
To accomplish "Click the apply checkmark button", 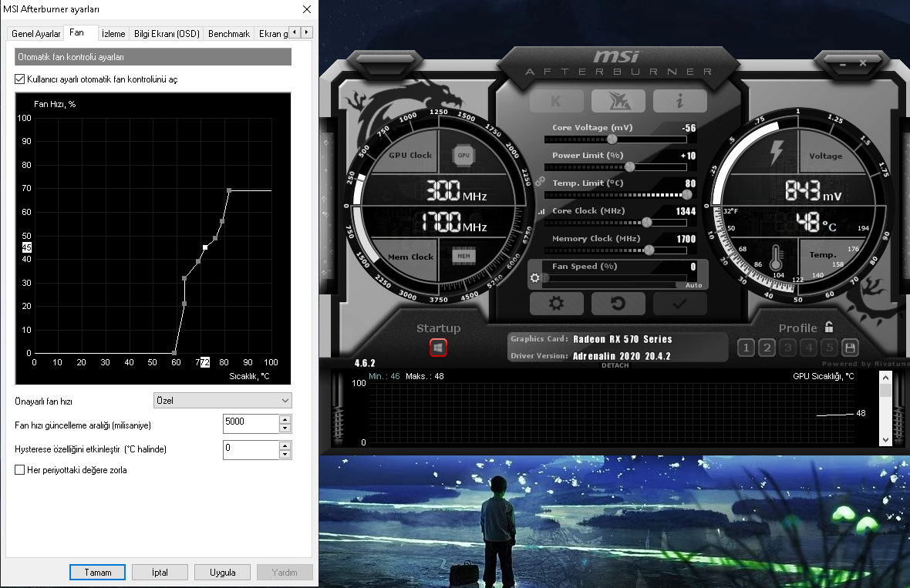I will coord(679,303).
